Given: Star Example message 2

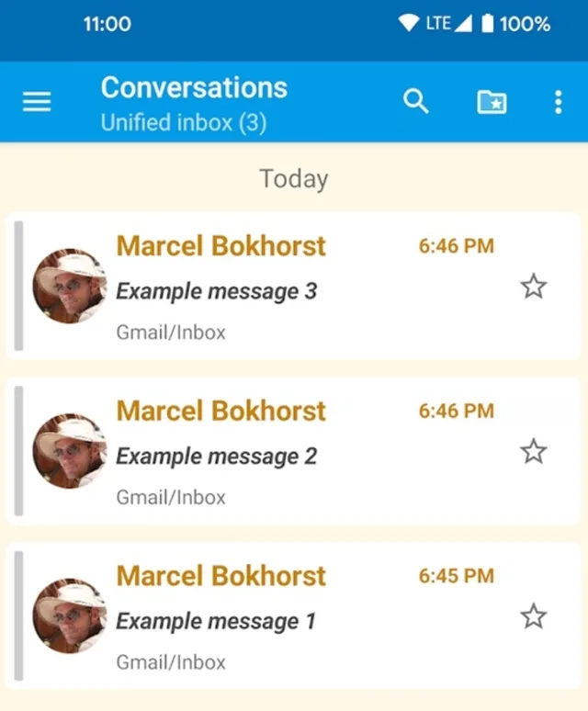Looking at the screenshot, I should tap(533, 451).
